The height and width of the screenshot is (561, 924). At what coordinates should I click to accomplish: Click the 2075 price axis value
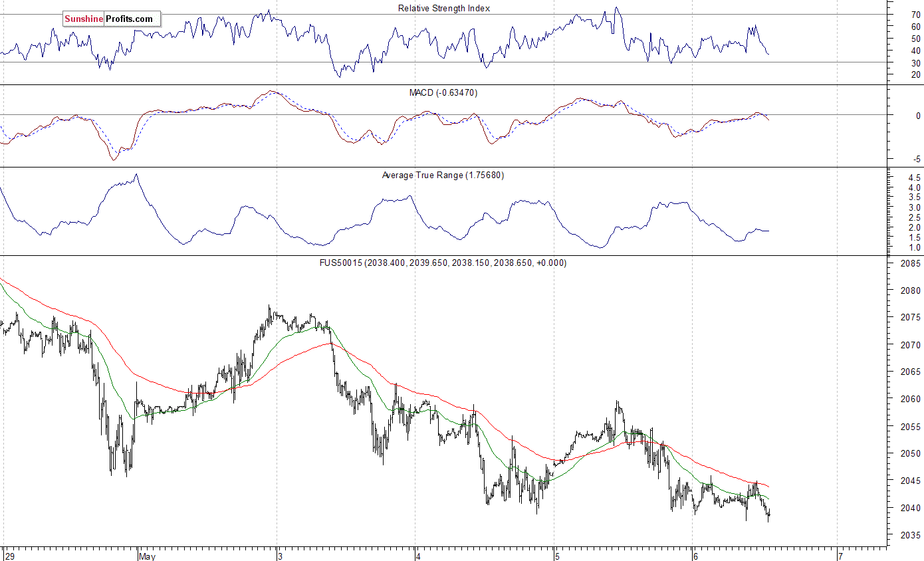(912, 318)
